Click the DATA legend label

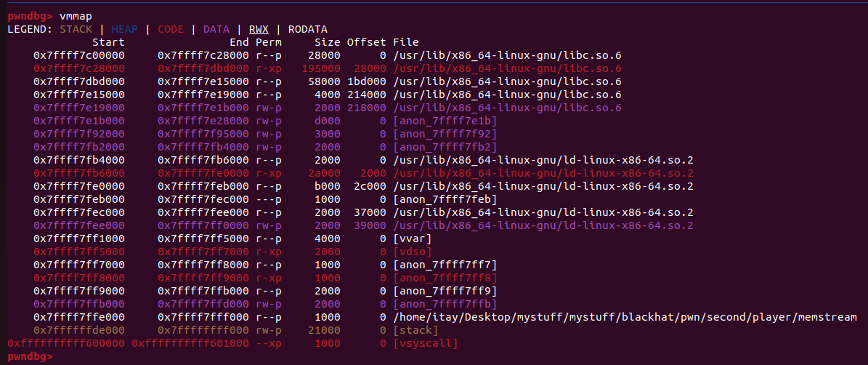[216, 29]
